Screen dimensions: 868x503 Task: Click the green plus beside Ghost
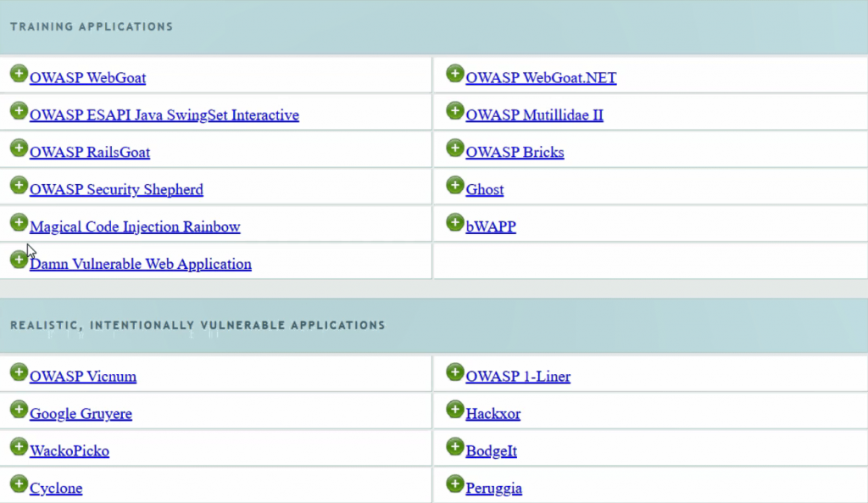pos(454,185)
